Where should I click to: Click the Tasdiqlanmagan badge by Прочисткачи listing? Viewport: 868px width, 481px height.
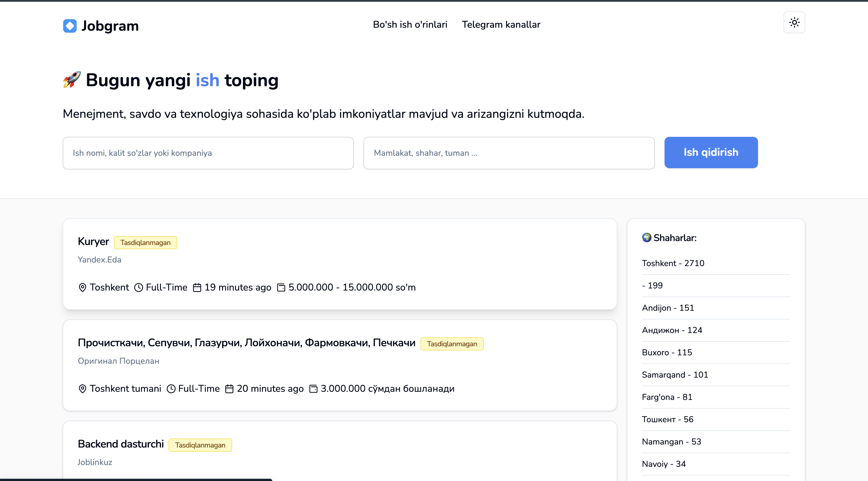click(452, 344)
